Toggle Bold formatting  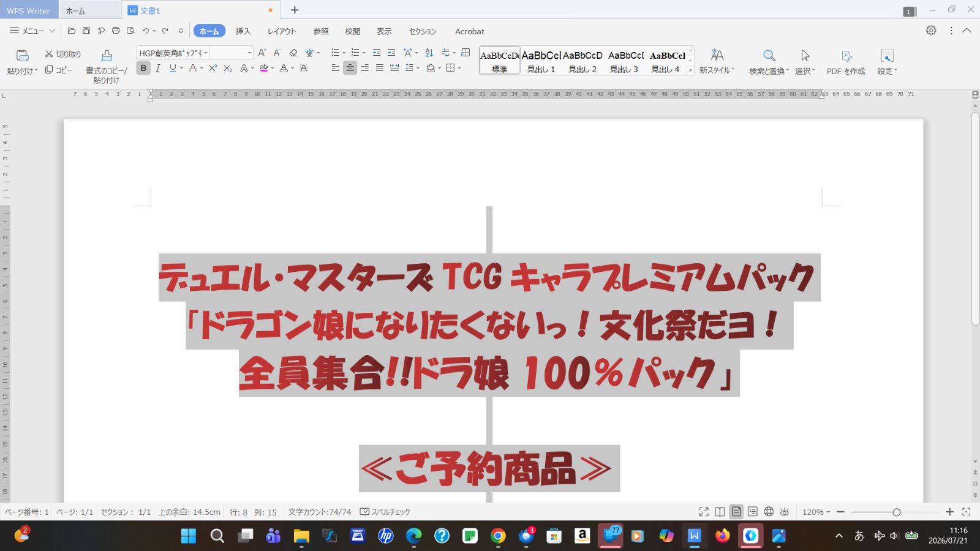click(x=143, y=68)
